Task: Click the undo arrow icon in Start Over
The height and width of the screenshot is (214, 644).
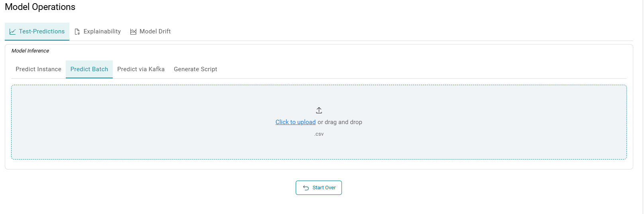Action: pyautogui.click(x=306, y=188)
